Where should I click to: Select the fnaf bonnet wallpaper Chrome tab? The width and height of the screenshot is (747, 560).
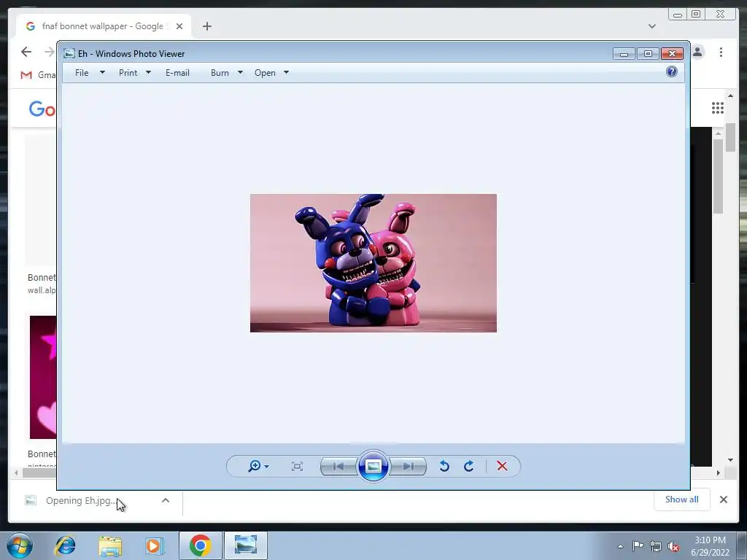[x=102, y=26]
